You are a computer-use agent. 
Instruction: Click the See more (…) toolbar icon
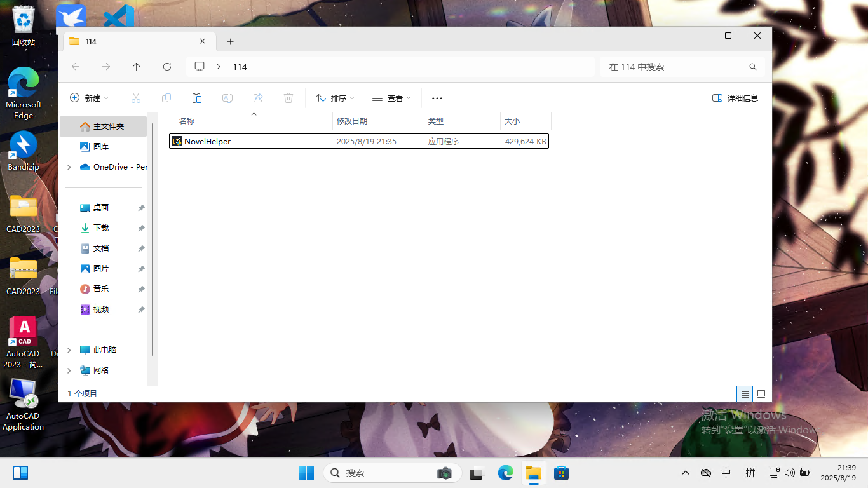(x=437, y=98)
